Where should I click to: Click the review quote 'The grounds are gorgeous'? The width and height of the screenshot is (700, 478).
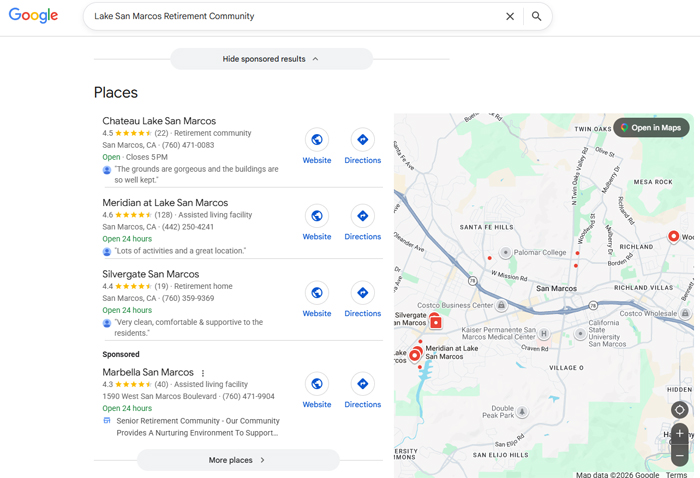click(x=196, y=175)
